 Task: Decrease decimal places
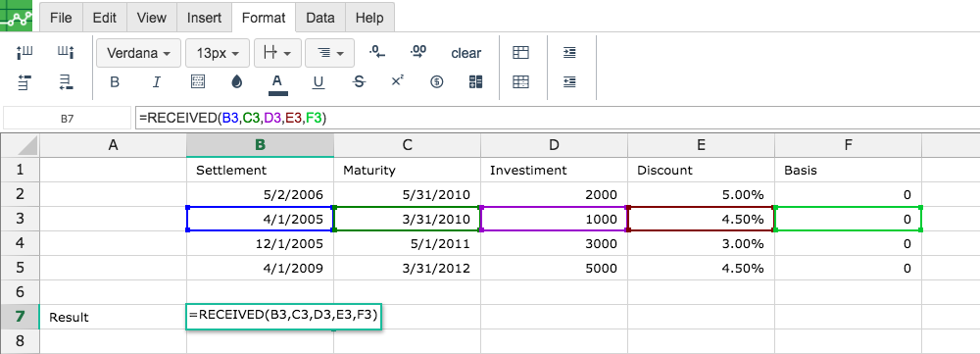(377, 52)
